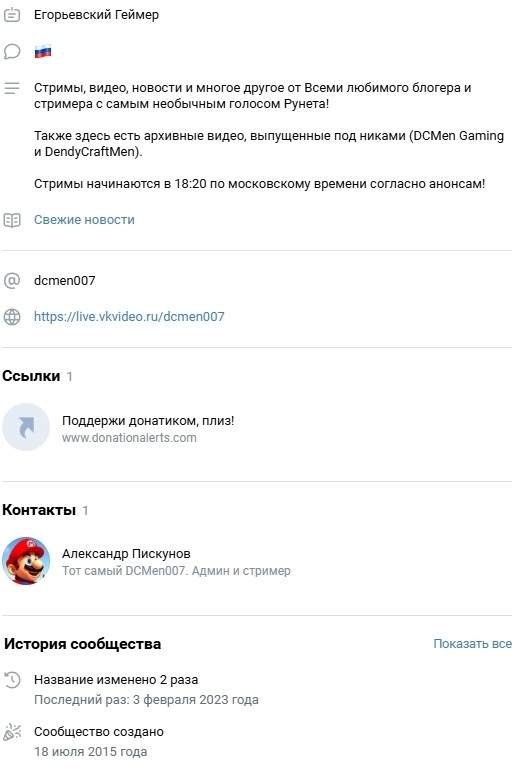Click the party popper created icon
The image size is (512, 768).
click(x=12, y=732)
